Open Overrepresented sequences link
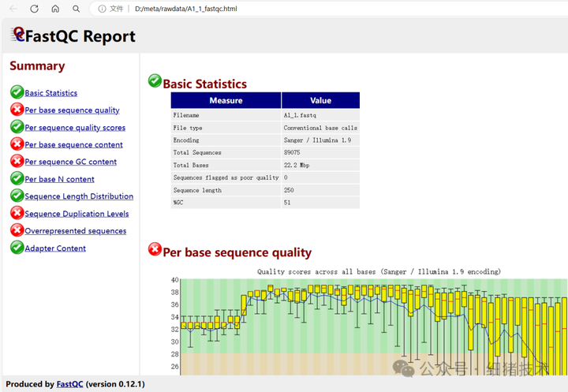The height and width of the screenshot is (392, 568). [x=76, y=231]
